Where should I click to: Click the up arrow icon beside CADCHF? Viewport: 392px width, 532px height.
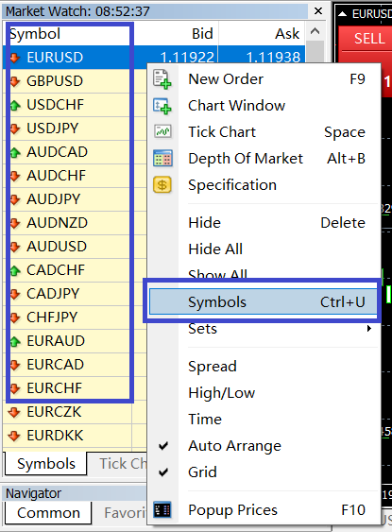coord(14,270)
